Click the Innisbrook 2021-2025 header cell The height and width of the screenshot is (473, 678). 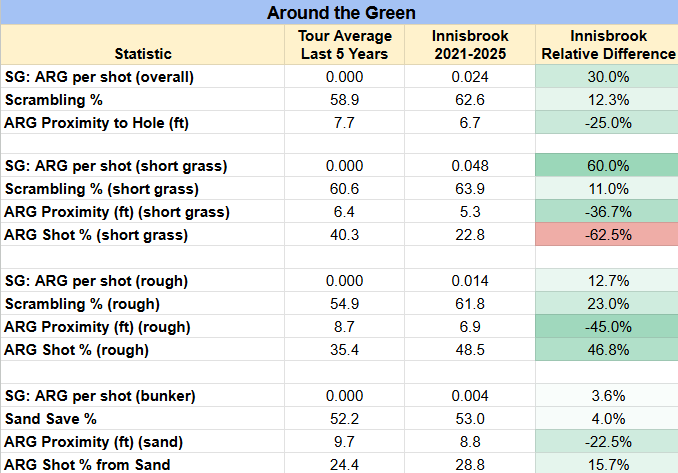(x=470, y=45)
